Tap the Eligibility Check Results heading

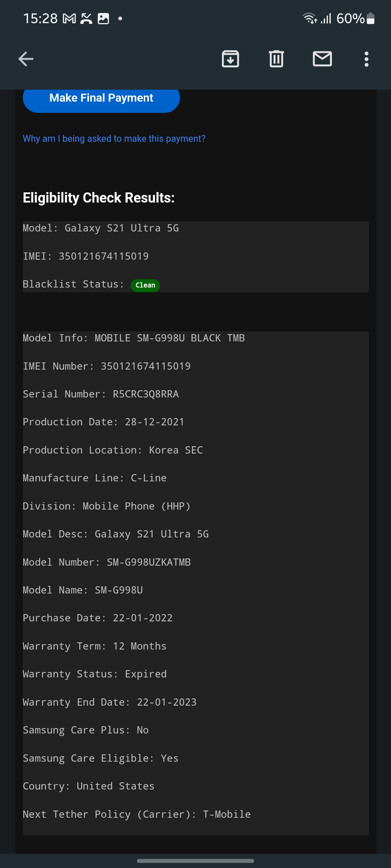99,198
